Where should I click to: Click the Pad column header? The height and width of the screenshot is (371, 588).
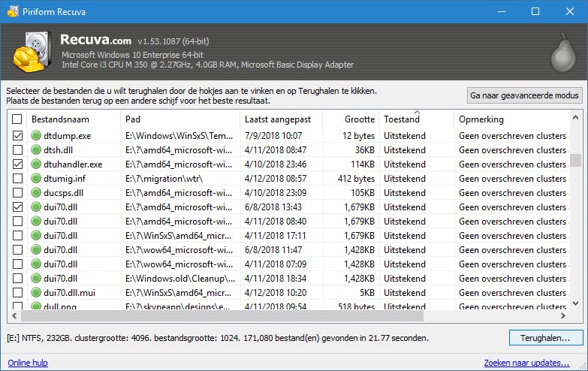click(180, 119)
